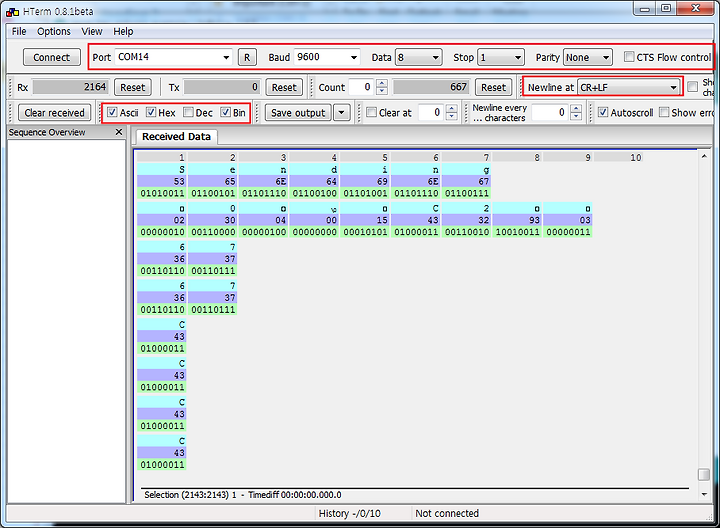Click the Count stepper control

(x=382, y=87)
